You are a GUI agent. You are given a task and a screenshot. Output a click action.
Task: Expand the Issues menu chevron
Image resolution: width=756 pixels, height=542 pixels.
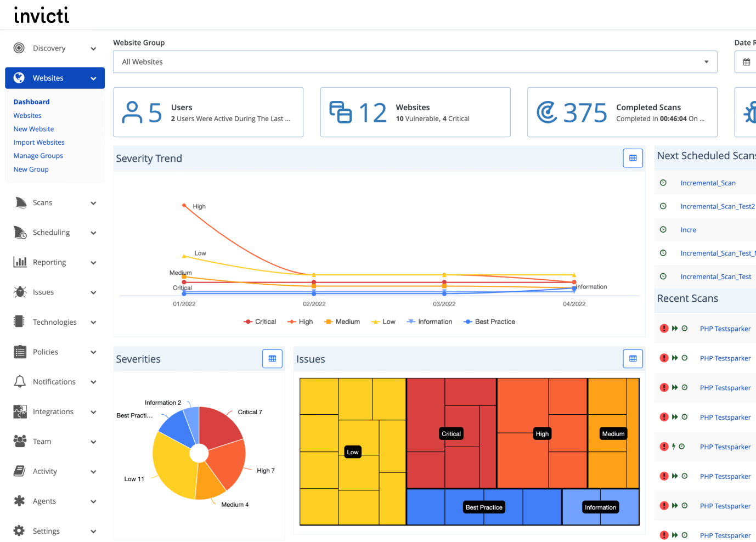point(94,292)
